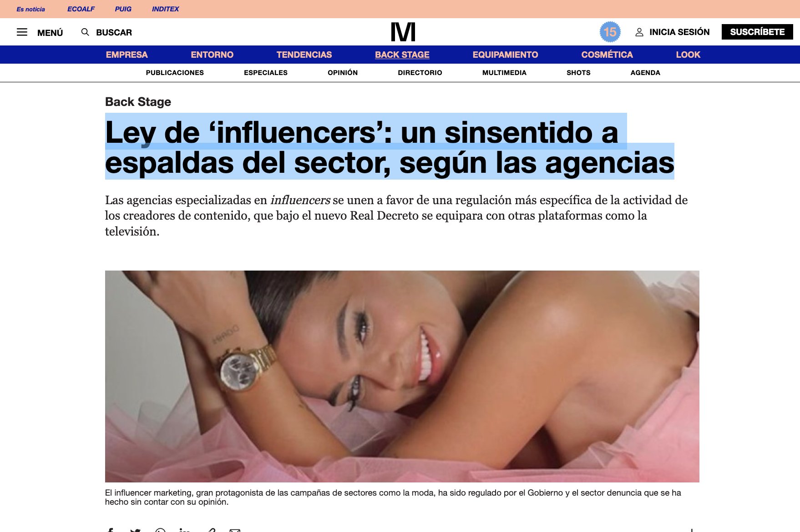
Task: Open PUBLICACIONES submenu item
Action: point(175,73)
